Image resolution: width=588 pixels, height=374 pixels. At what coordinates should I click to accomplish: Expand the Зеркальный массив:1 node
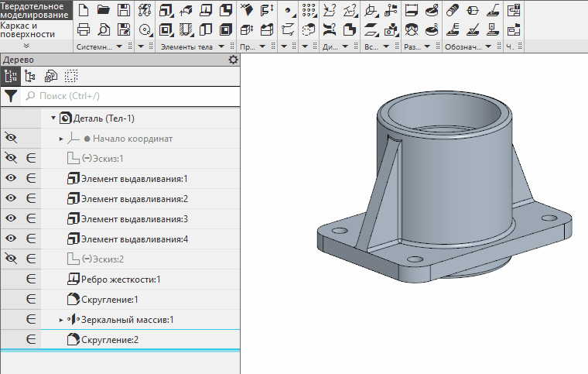tap(61, 320)
